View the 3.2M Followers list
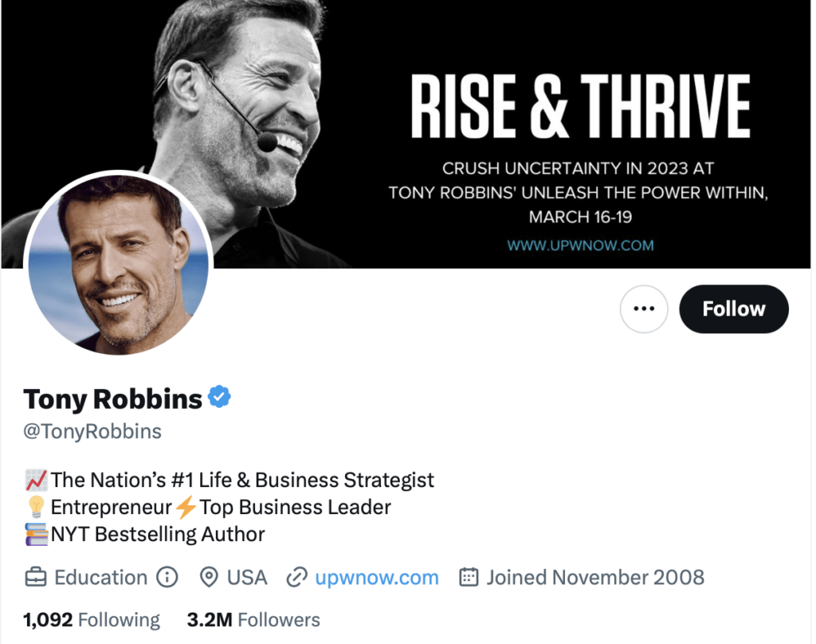The image size is (816, 644). 253,619
